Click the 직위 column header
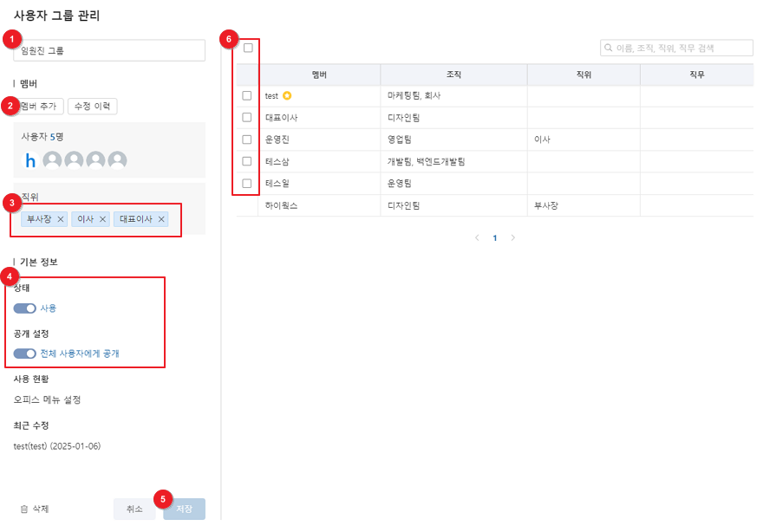 [x=584, y=75]
